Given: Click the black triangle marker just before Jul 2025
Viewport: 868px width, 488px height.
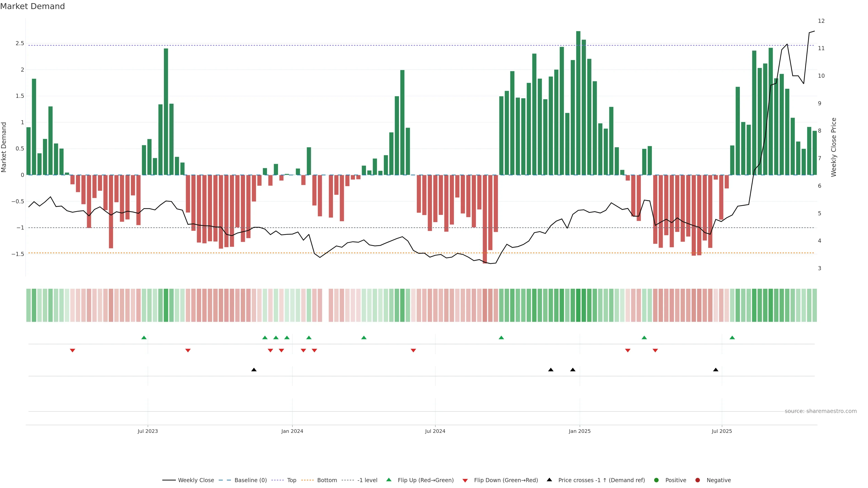Looking at the screenshot, I should [x=716, y=370].
